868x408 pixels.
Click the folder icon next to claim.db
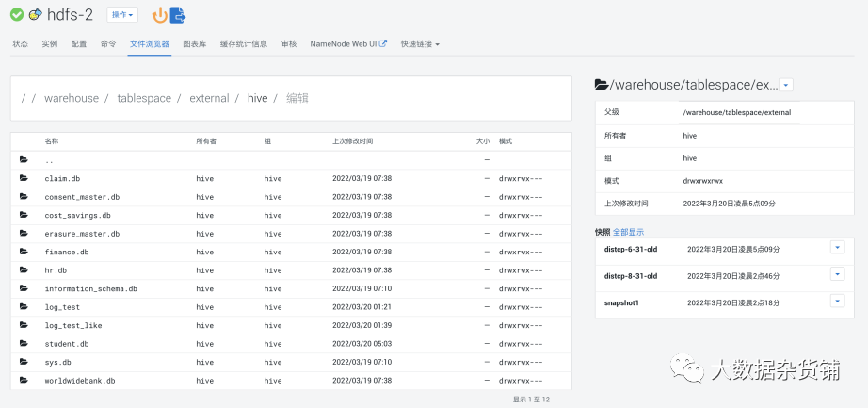[24, 178]
